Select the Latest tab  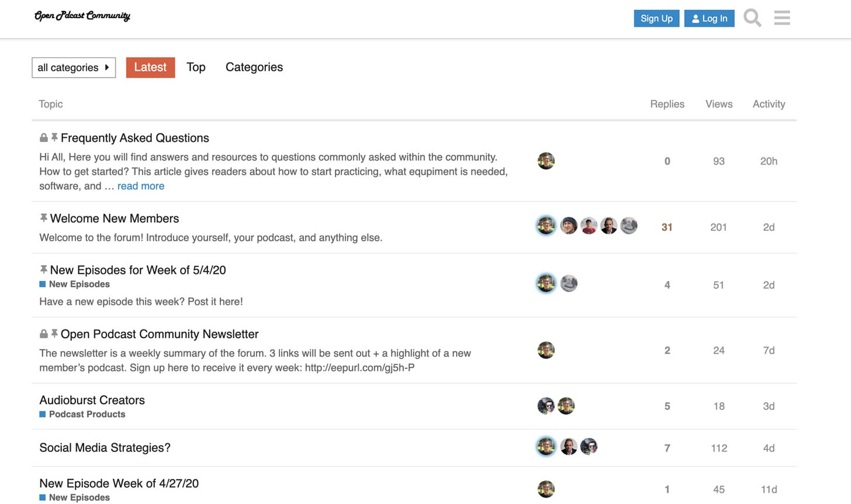150,67
